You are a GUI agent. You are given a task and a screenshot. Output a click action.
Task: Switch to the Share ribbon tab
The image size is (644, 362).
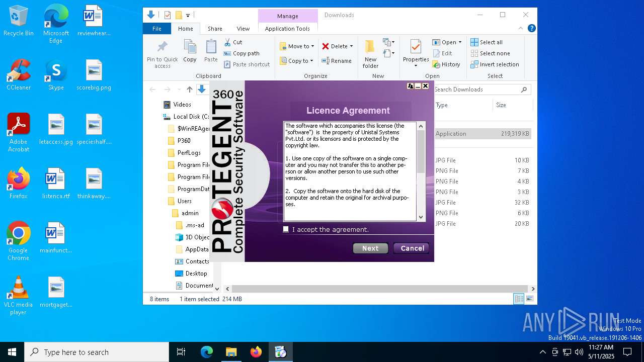215,29
